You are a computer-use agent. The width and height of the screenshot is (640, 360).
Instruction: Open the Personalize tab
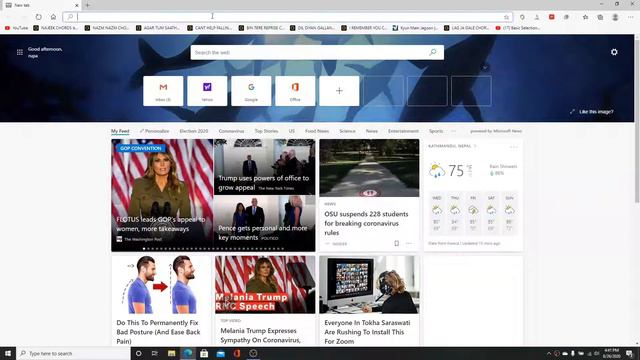pos(154,131)
